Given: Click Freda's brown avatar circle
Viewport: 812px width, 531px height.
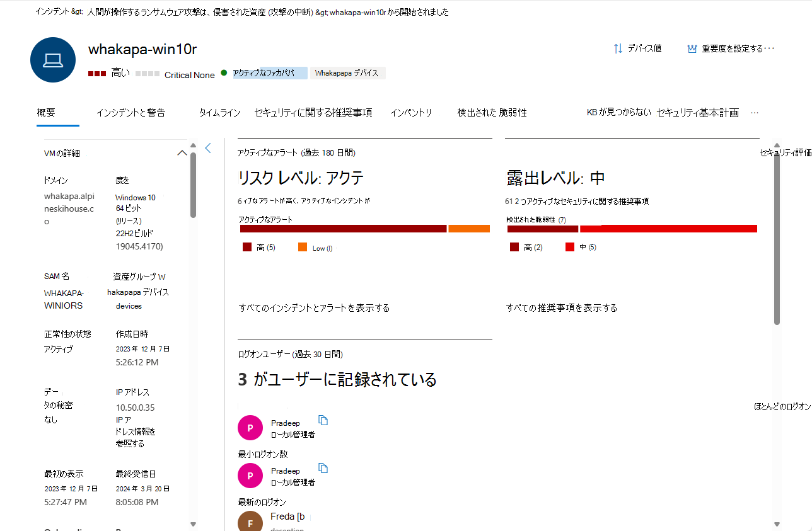Looking at the screenshot, I should tap(250, 522).
